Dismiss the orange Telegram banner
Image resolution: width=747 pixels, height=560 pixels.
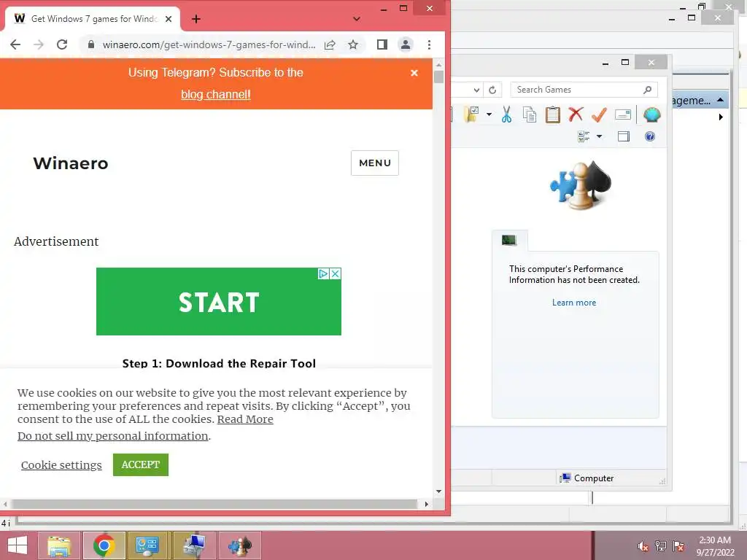pos(414,73)
